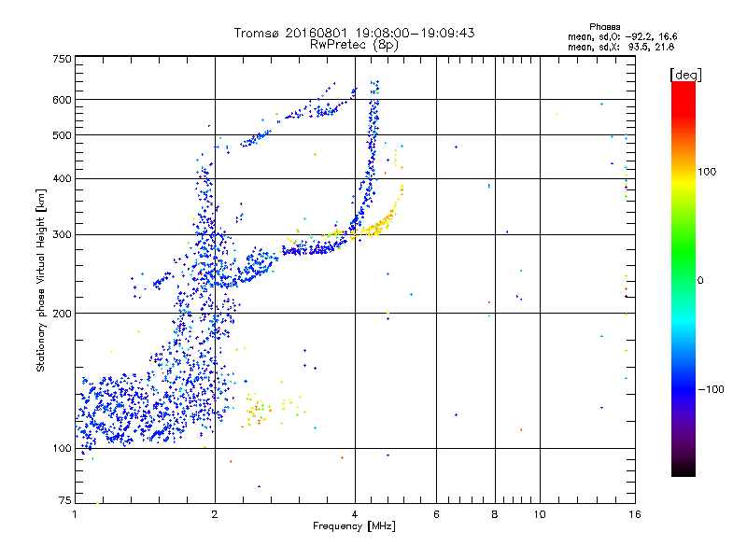Click the '2' frequency axis label

[215, 514]
